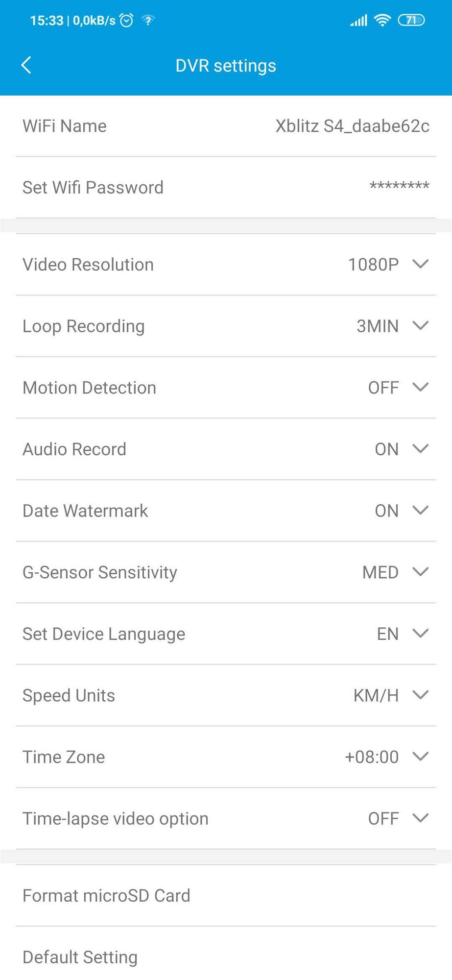Tap Default Setting to reset
This screenshot has height=980, width=452.
80,957
